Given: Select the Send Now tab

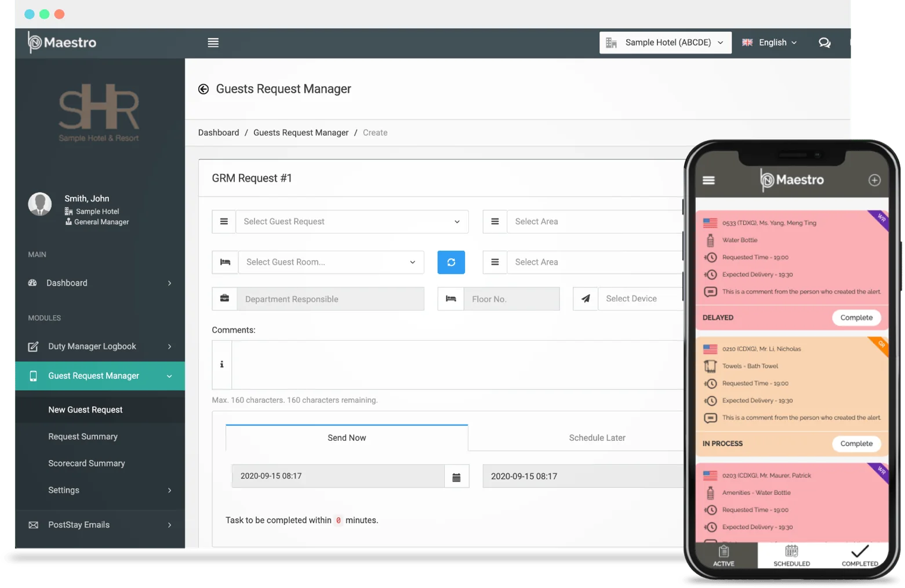Looking at the screenshot, I should [x=347, y=438].
